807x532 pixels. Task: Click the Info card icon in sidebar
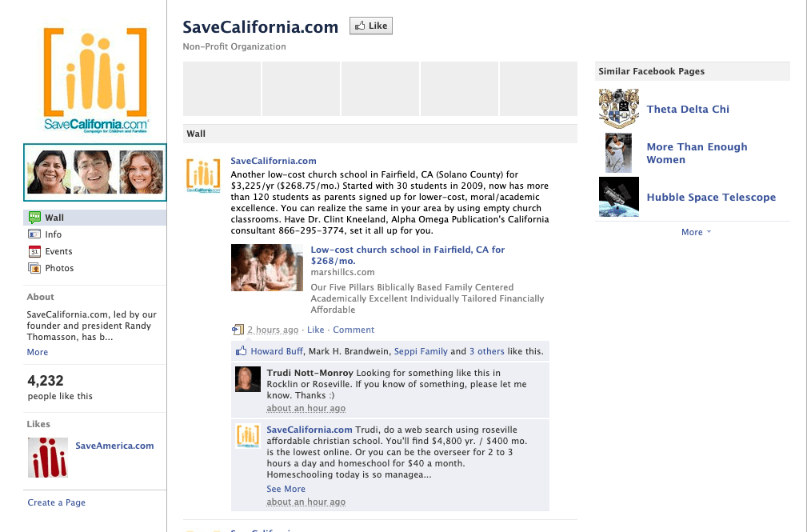pyautogui.click(x=34, y=234)
